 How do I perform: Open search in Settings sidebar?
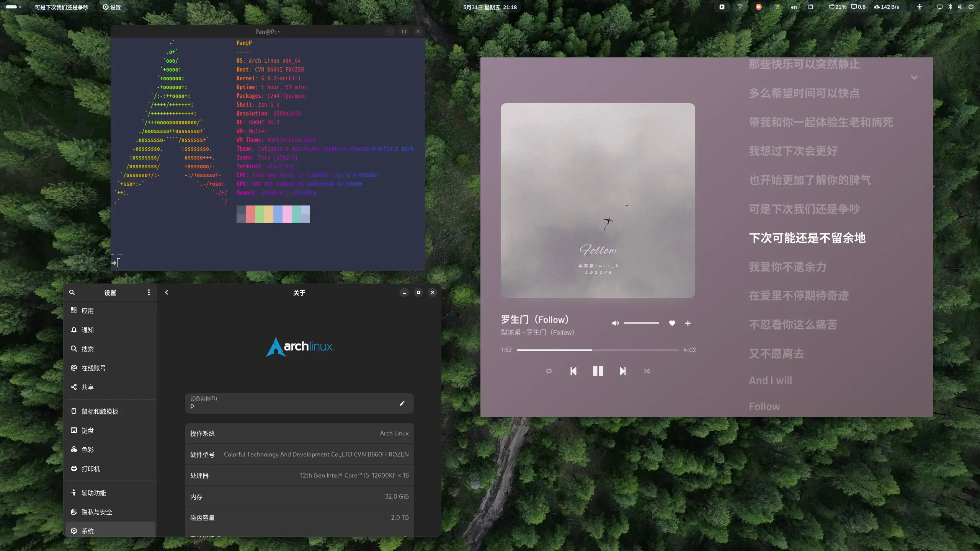pyautogui.click(x=72, y=292)
